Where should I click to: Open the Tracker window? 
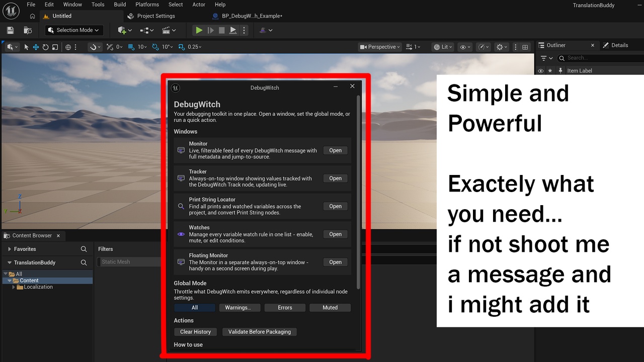(335, 178)
